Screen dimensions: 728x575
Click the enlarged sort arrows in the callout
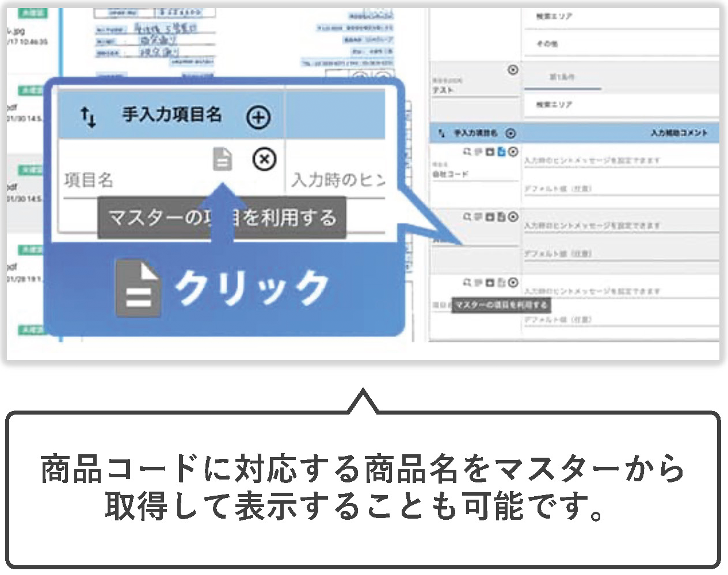[88, 117]
